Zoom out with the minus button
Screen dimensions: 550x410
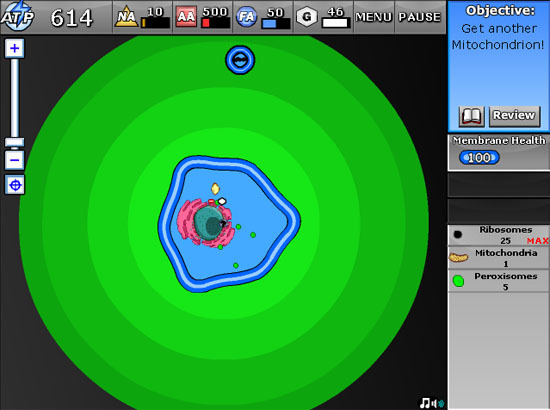(x=14, y=160)
